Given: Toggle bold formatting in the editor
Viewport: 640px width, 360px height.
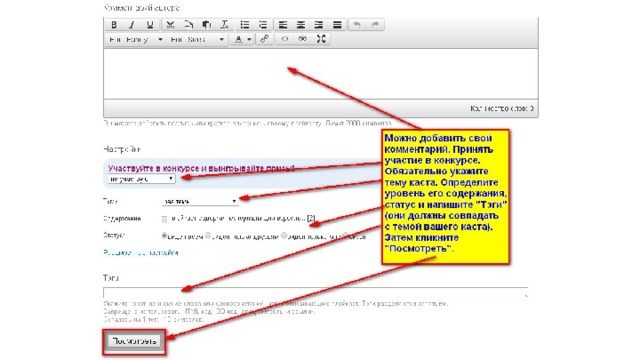Looking at the screenshot, I should [x=114, y=25].
